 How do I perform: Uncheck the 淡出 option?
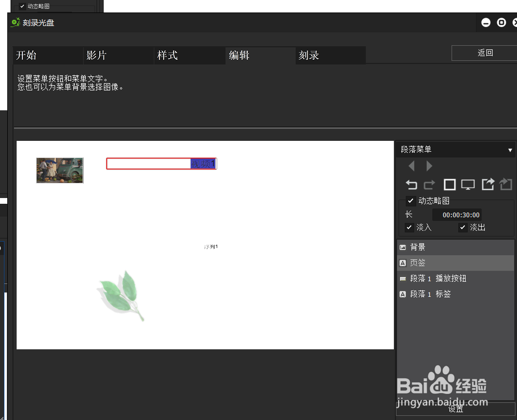462,227
